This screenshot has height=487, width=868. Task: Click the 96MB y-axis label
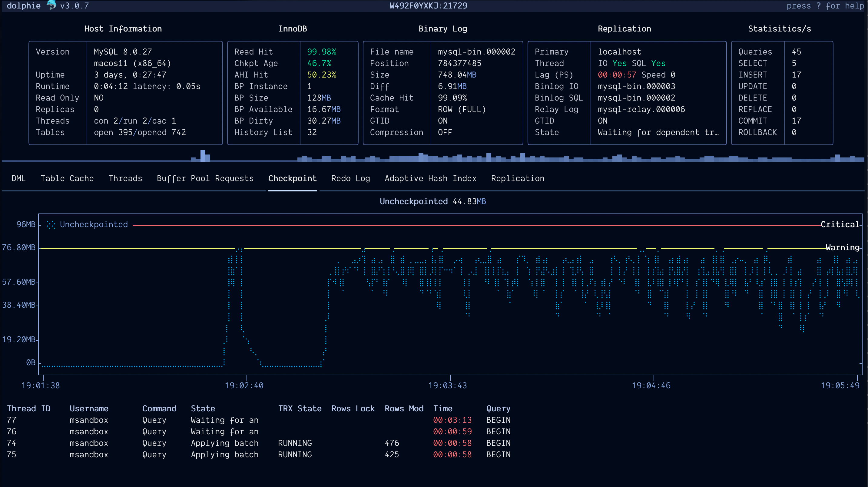coord(26,224)
